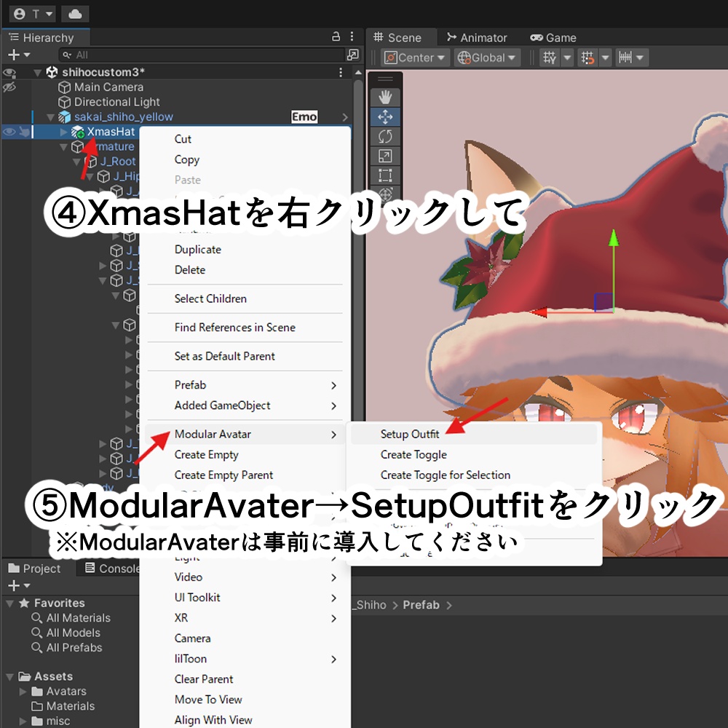Image resolution: width=728 pixels, height=728 pixels.
Task: Open the XR submenu
Action: tap(245, 618)
